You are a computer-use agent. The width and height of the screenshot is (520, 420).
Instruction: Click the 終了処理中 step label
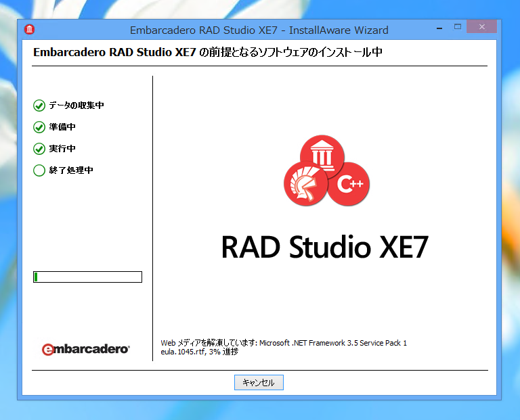pos(71,170)
